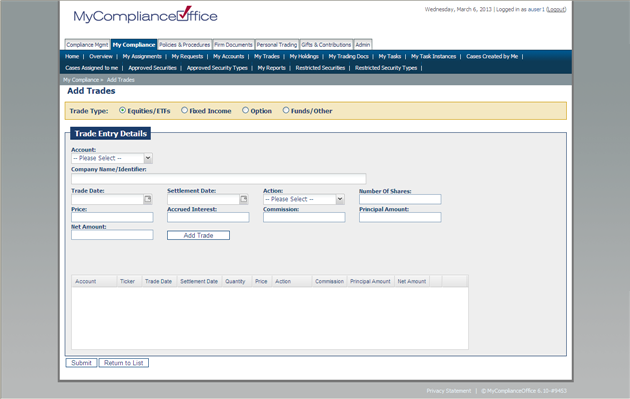630x399 pixels.
Task: Go to My Holdings menu item
Action: click(x=304, y=56)
